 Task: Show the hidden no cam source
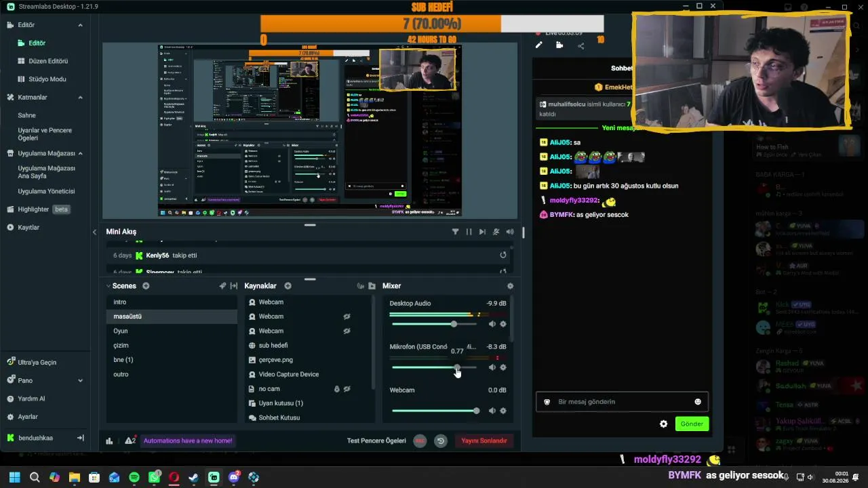pyautogui.click(x=347, y=389)
